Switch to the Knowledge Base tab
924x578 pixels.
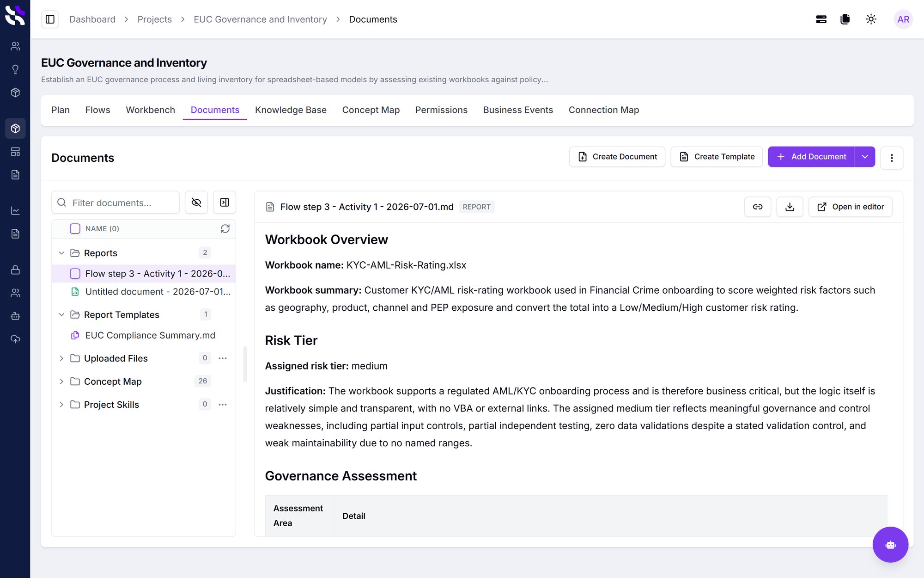click(291, 110)
